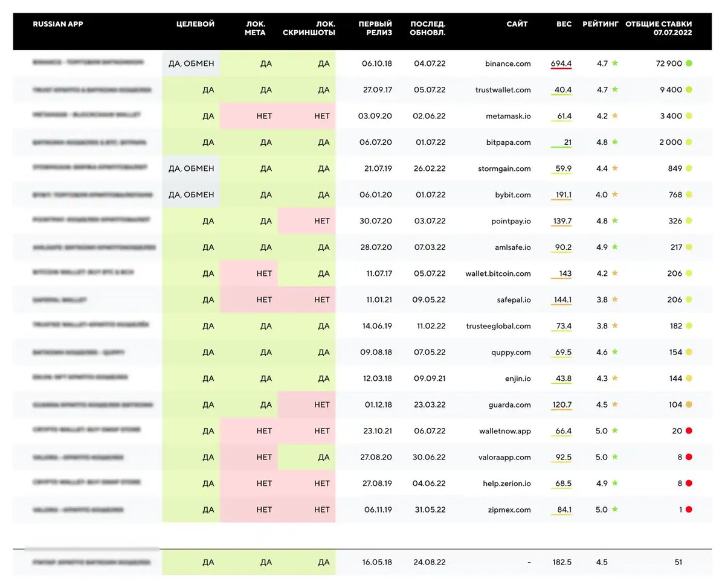Click the orange star in the guarda.com row
This screenshot has height=588, width=725.
(615, 404)
